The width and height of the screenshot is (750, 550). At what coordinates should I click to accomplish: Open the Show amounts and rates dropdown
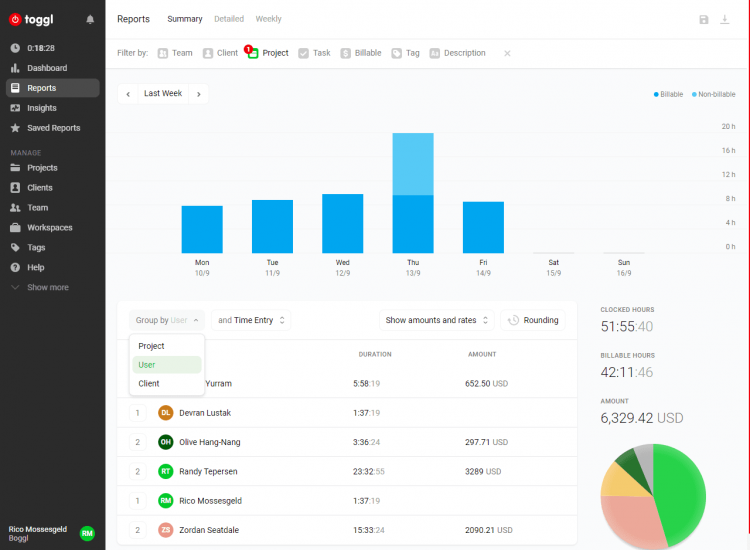436,320
